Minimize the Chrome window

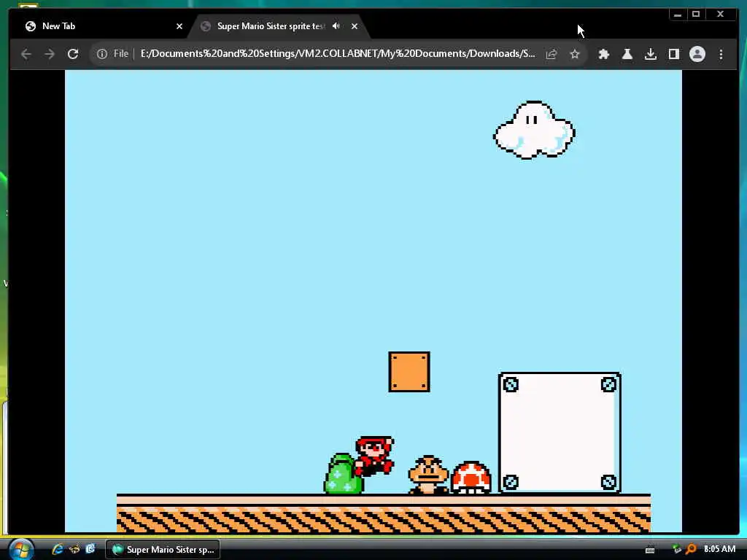point(678,15)
